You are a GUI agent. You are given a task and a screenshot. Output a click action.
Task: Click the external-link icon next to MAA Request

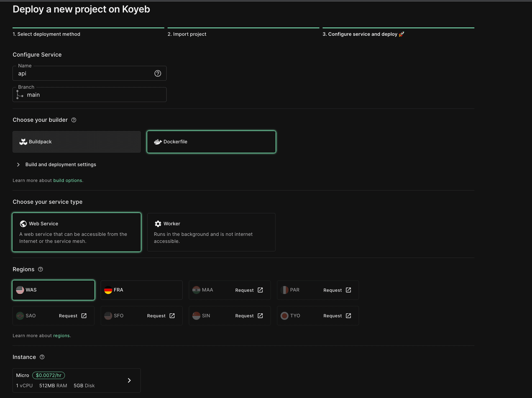coord(260,290)
